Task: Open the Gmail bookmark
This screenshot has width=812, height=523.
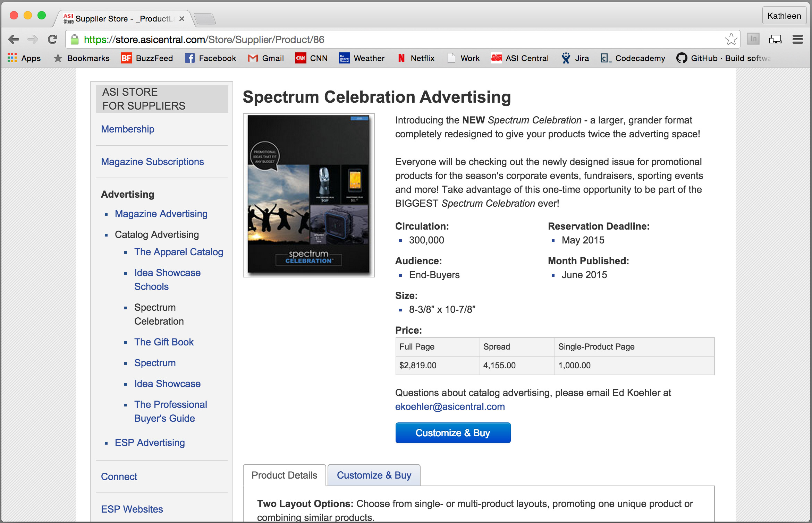Action: tap(266, 58)
